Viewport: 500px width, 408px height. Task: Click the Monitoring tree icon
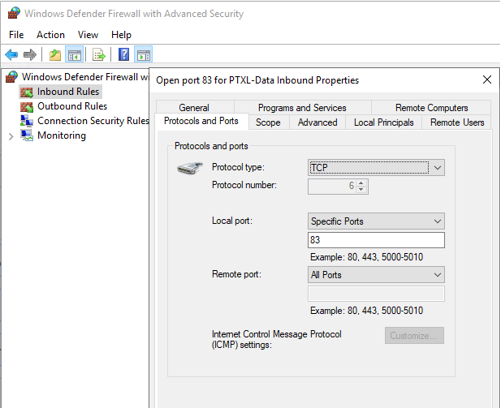tap(27, 136)
